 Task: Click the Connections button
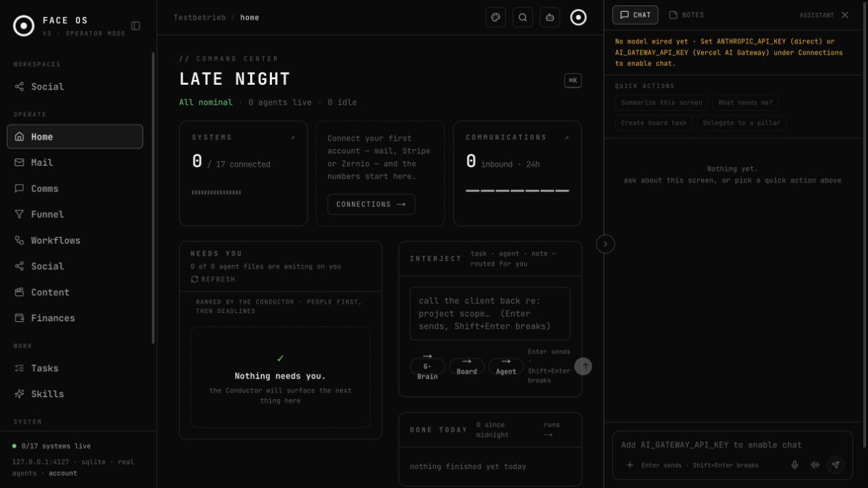click(x=371, y=204)
